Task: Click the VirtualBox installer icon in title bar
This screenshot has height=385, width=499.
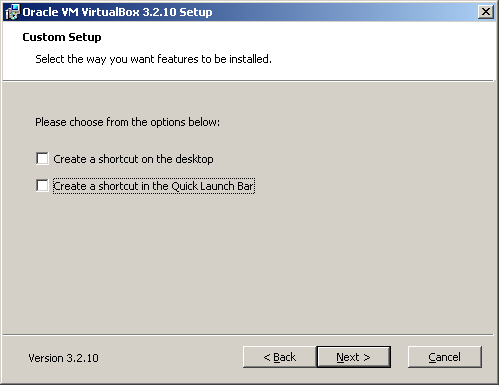Action: click(13, 12)
